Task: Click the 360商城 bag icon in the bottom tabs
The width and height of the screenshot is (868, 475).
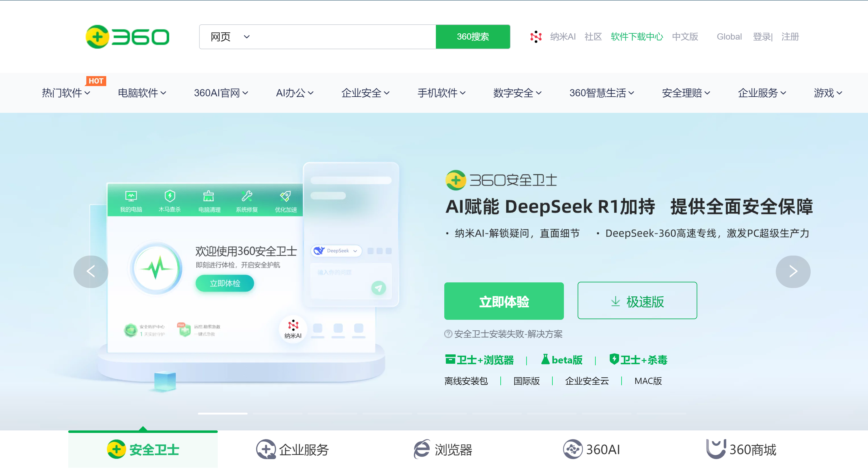Action: (x=716, y=449)
